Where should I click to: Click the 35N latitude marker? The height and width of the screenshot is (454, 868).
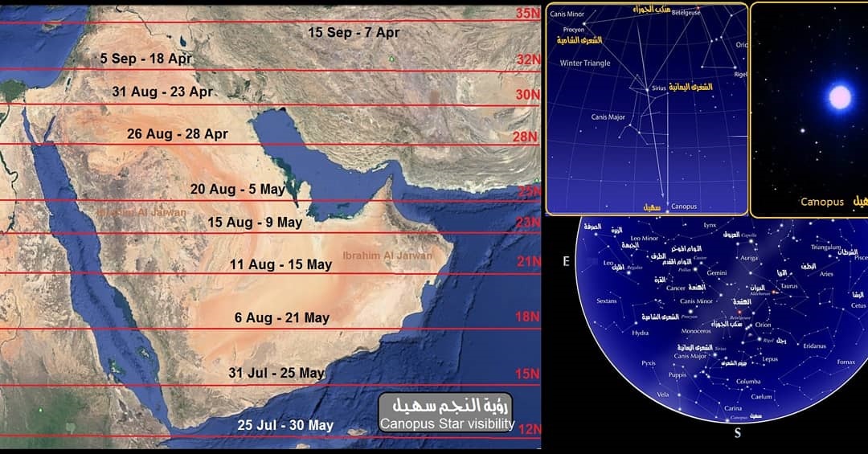tap(527, 14)
